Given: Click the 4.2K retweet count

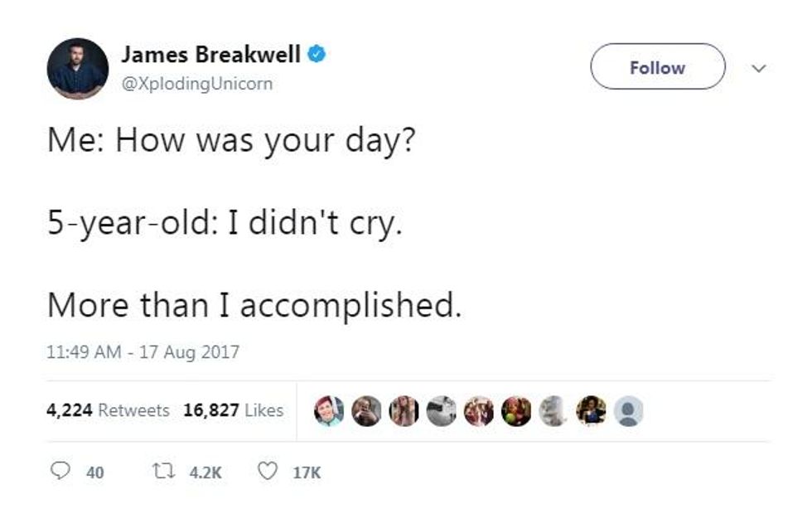Looking at the screenshot, I should tap(206, 473).
